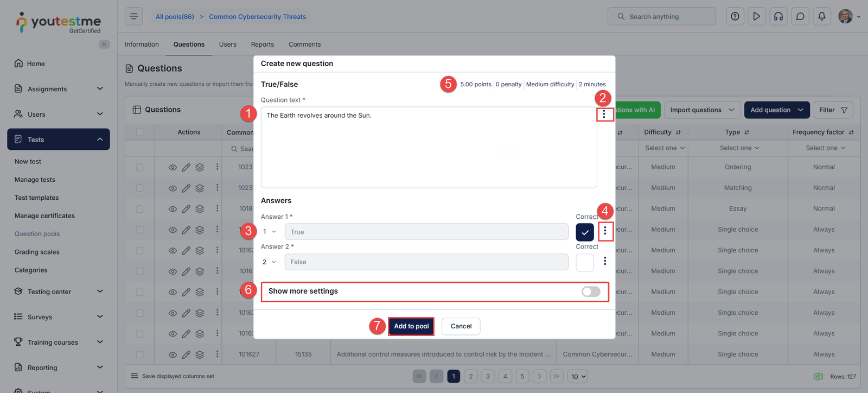The width and height of the screenshot is (868, 393).
Task: Open Answer 1 order number dropdown
Action: point(270,232)
